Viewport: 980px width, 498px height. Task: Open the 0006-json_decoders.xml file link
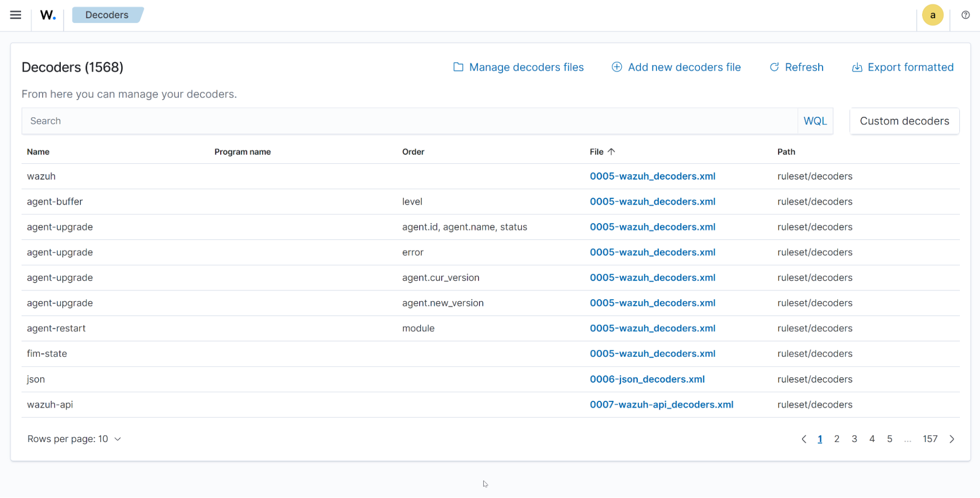647,379
